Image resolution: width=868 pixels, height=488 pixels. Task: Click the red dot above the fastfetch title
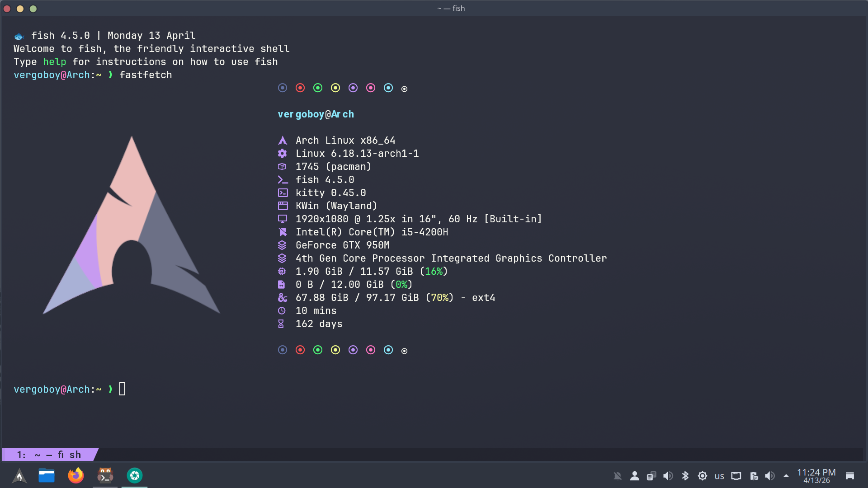(300, 88)
